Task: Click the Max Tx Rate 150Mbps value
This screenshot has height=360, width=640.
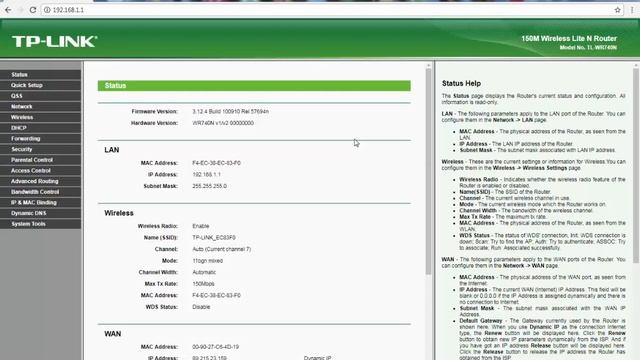Action: tap(203, 284)
